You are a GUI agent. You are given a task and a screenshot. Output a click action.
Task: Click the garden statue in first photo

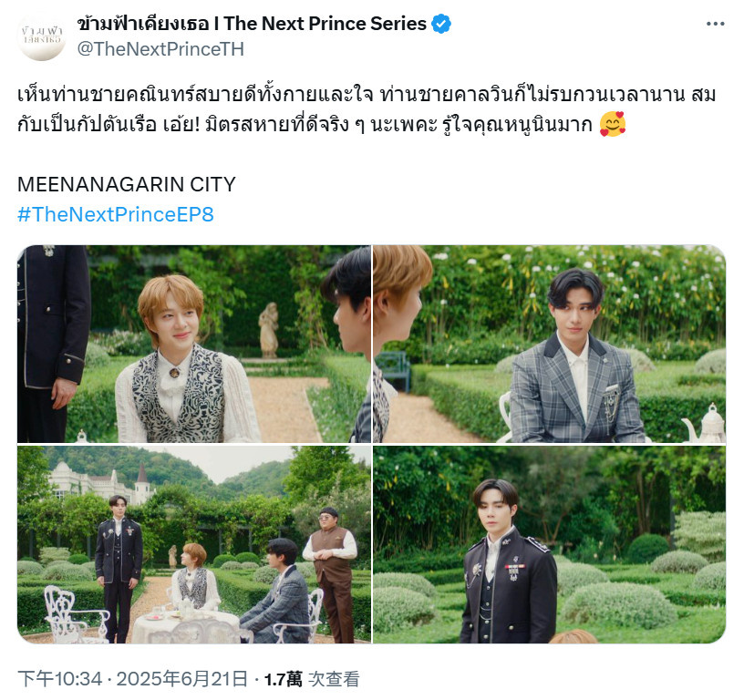[x=269, y=330]
